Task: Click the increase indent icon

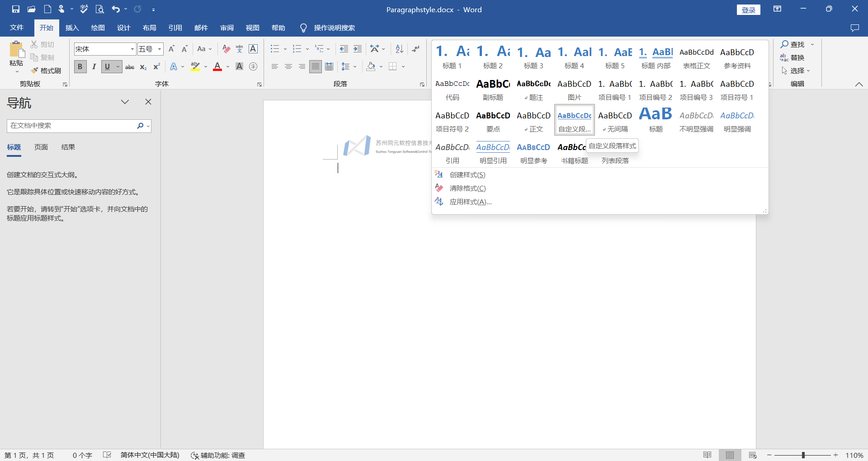Action: pyautogui.click(x=358, y=49)
